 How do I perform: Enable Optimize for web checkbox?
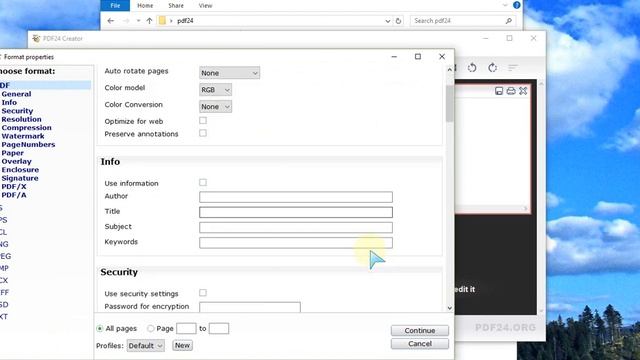[203, 120]
